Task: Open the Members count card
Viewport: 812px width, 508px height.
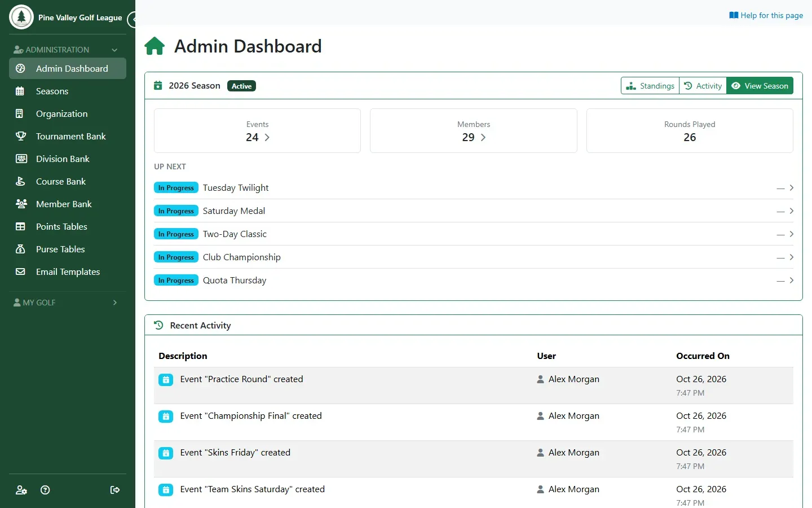Action: [x=474, y=130]
